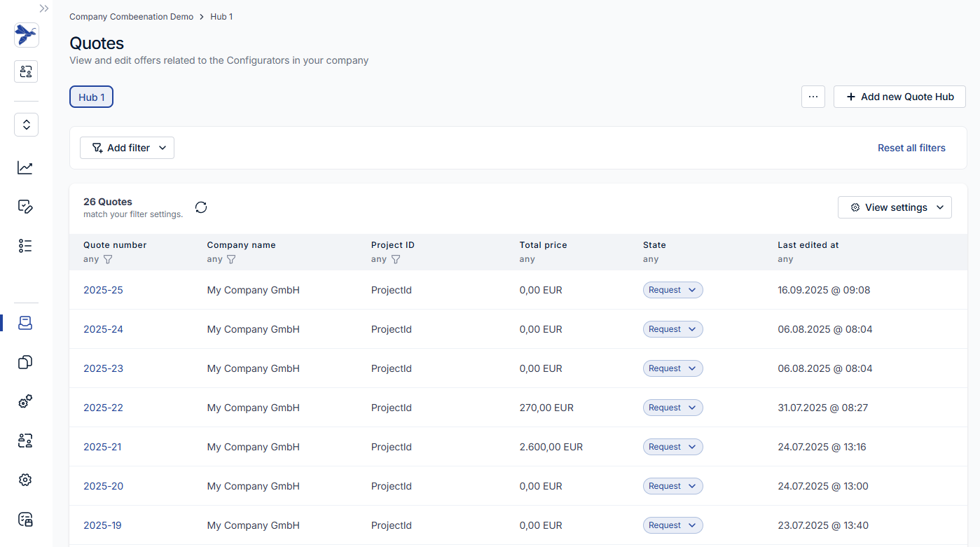Viewport: 980px width, 547px height.
Task: Open the line chart analytics icon
Action: [x=25, y=168]
